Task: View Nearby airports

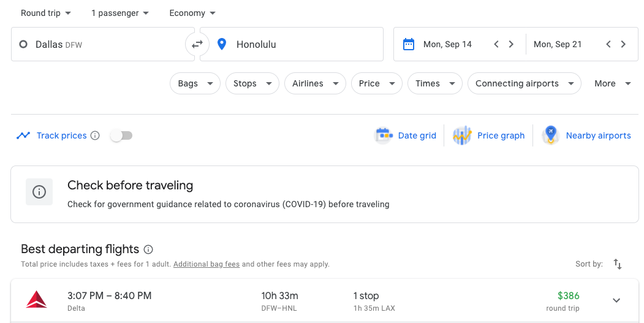Action: click(586, 135)
